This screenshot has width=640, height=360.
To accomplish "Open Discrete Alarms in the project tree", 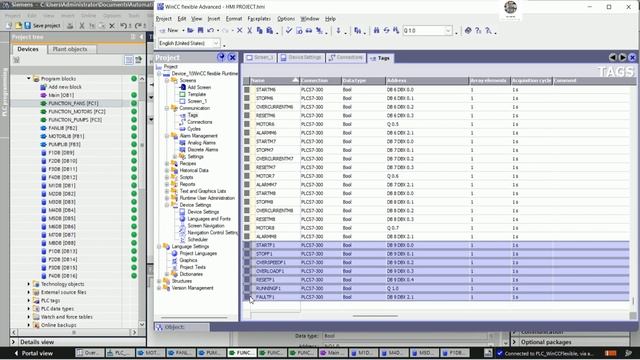I will click(x=202, y=150).
